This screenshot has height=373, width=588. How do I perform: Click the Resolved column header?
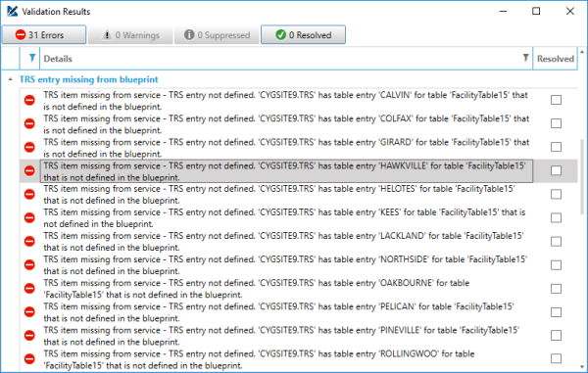click(556, 59)
